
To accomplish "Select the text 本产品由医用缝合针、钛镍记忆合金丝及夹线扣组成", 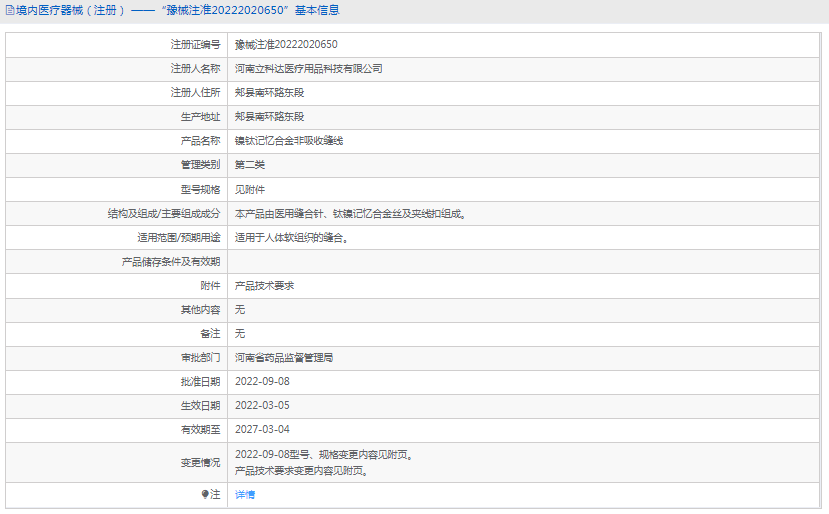I will [x=350, y=214].
